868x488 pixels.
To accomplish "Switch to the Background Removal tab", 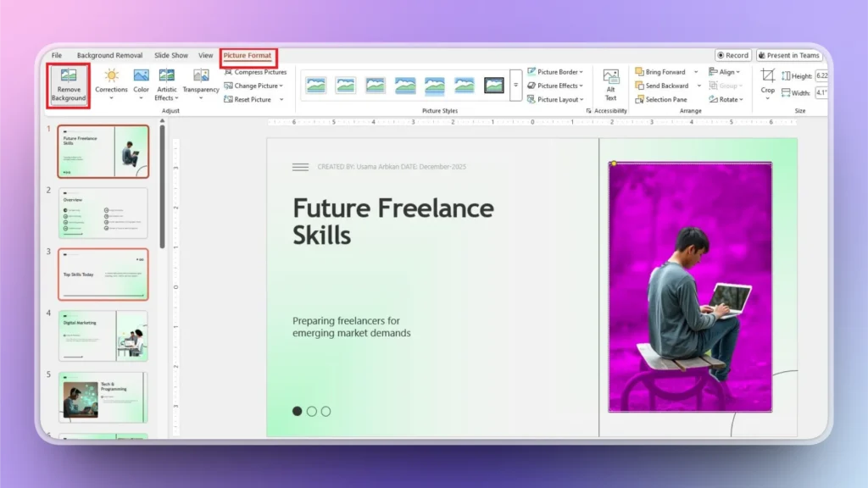I will (110, 54).
